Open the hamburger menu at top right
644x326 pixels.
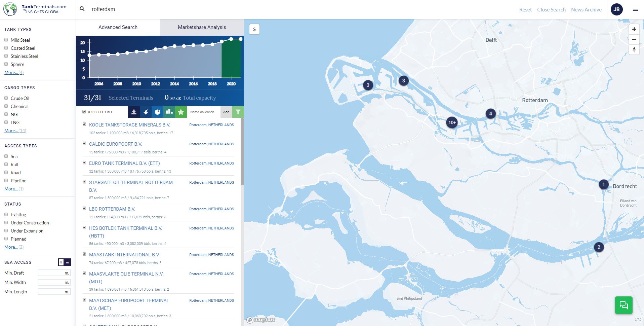pyautogui.click(x=635, y=10)
